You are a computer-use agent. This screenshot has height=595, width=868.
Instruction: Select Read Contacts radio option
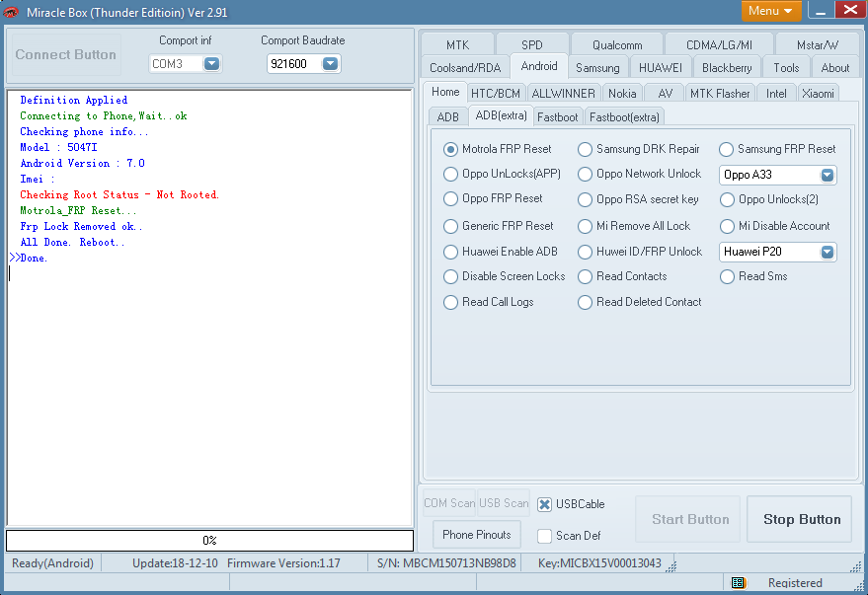click(x=585, y=276)
